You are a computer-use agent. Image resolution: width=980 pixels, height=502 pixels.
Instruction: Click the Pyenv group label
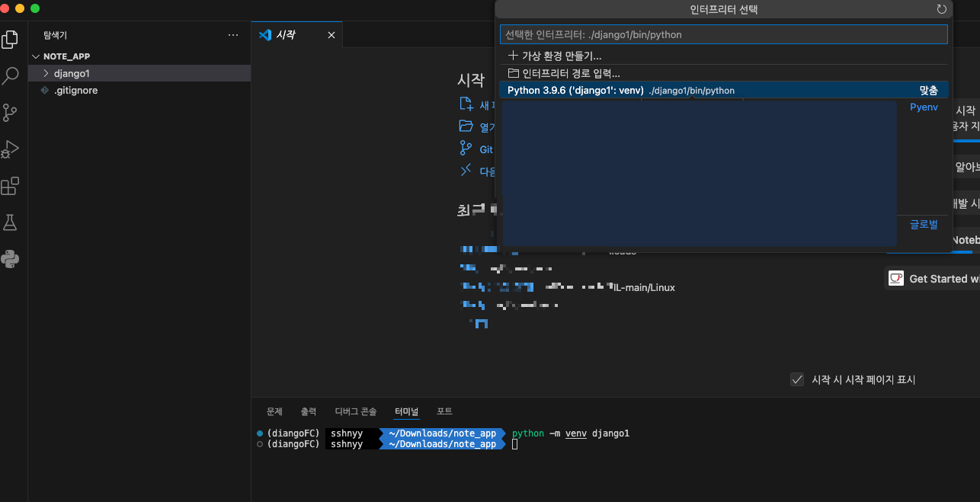tap(924, 107)
